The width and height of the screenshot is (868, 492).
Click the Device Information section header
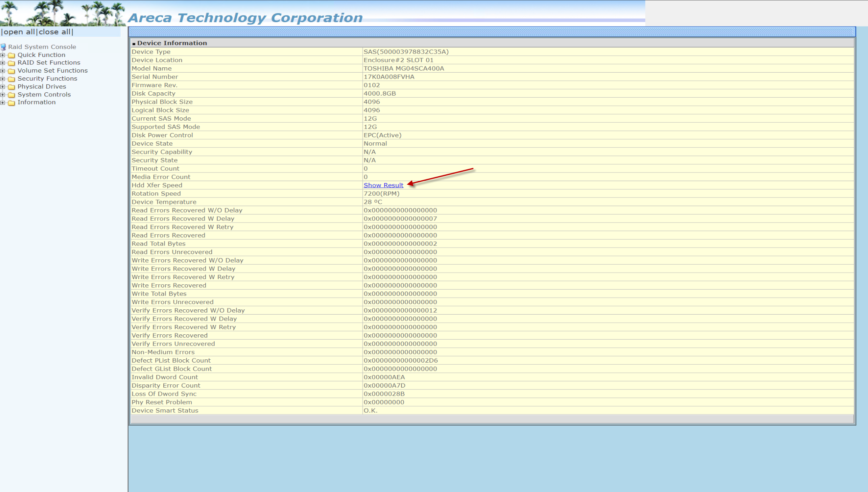172,43
